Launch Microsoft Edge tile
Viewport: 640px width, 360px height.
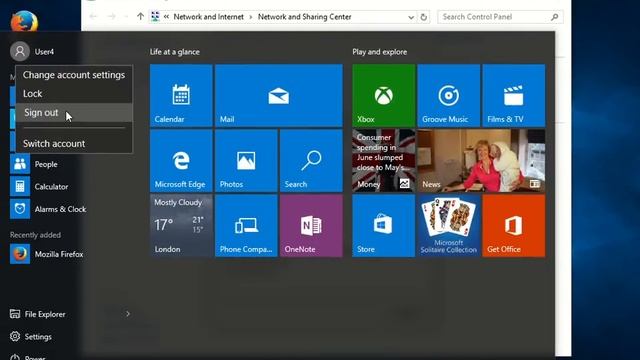[181, 160]
